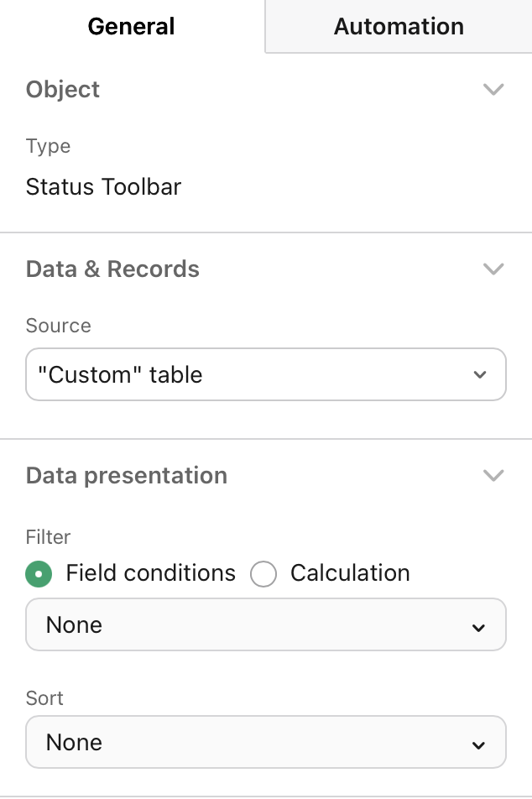532x799 pixels.
Task: Click the Data & Records heading text
Action: tap(112, 269)
